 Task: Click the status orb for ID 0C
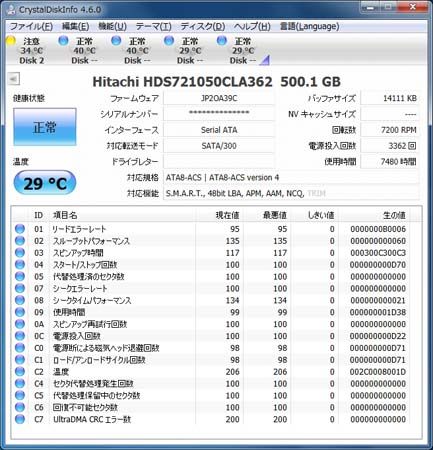tap(20, 336)
